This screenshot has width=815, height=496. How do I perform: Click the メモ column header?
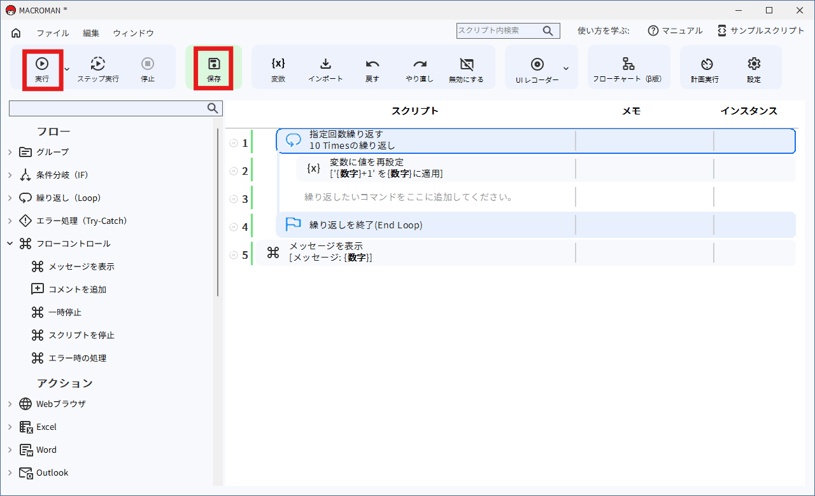point(632,111)
